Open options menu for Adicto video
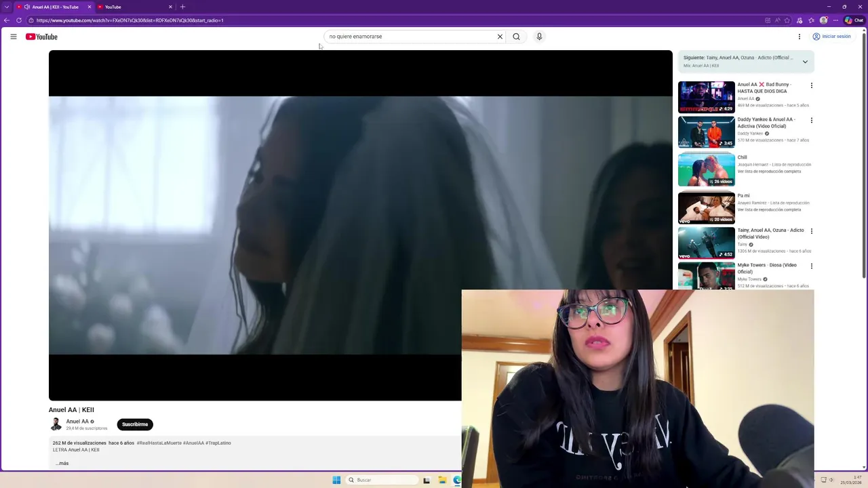This screenshot has width=868, height=488. (x=811, y=231)
